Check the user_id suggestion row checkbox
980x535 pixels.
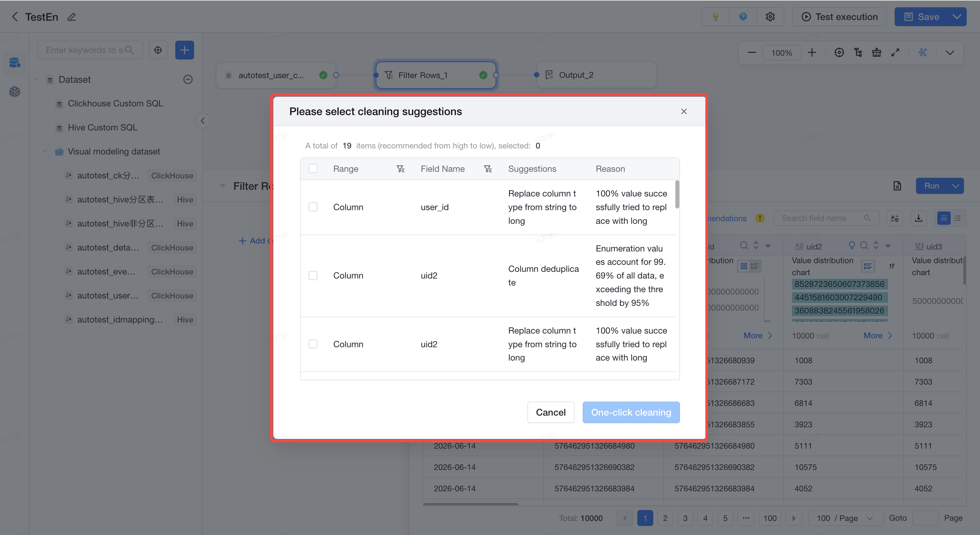[313, 207]
